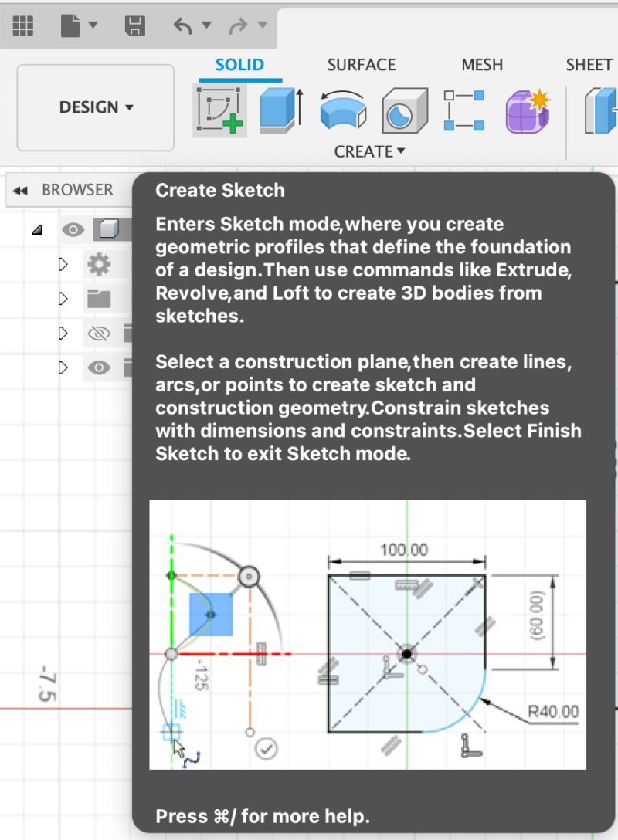Open the application grid launcher
This screenshot has width=618, height=840.
(23, 25)
